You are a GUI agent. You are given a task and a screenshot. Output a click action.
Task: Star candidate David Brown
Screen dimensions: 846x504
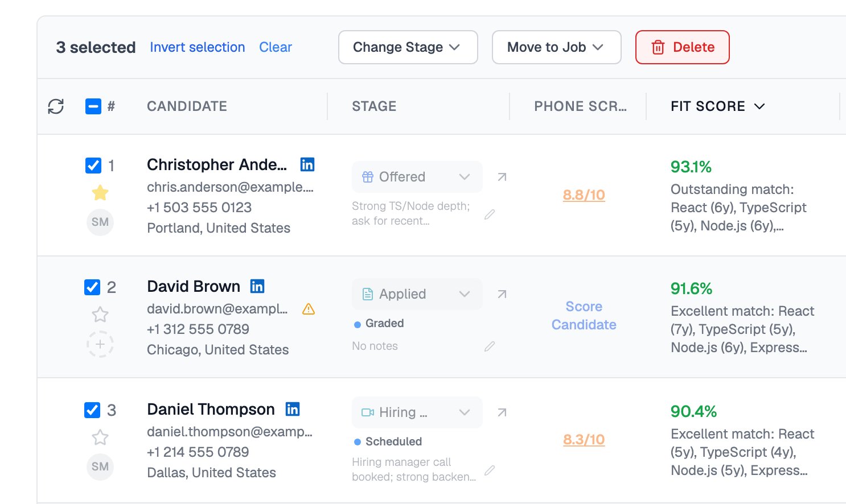click(100, 315)
